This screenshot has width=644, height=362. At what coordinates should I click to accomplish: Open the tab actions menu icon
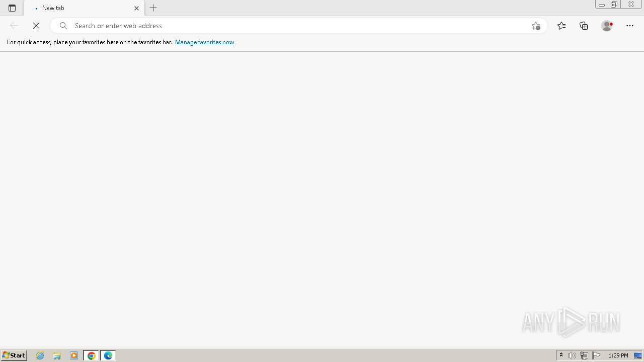(12, 8)
